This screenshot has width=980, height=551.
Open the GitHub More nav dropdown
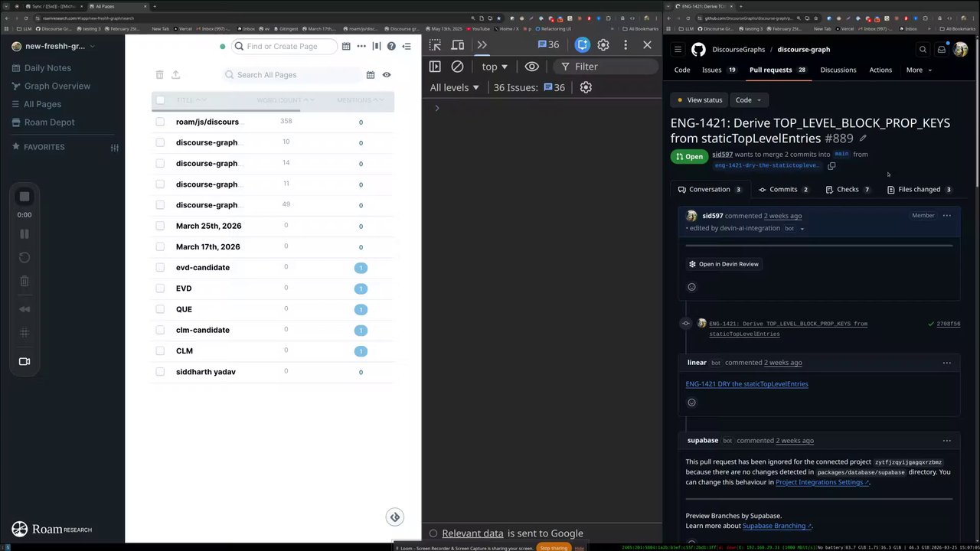(x=919, y=70)
